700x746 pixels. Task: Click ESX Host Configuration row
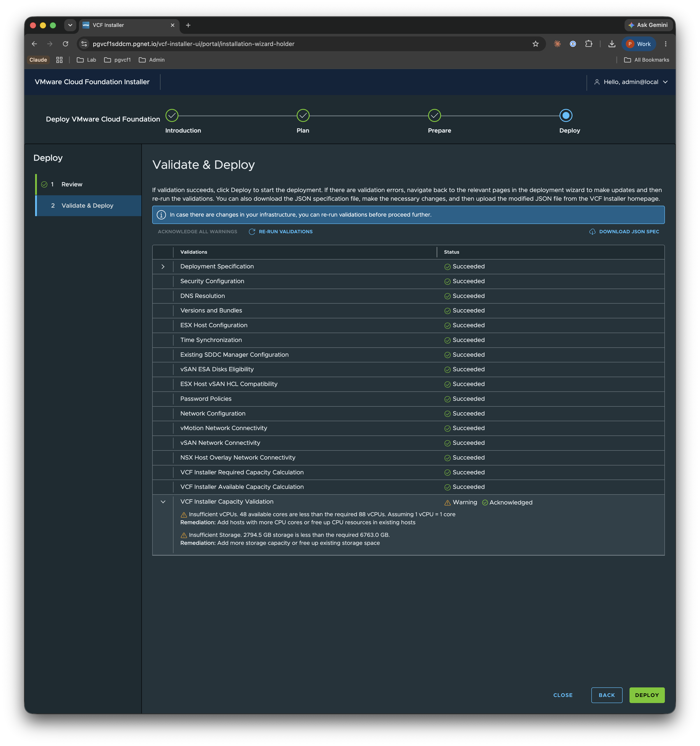tap(408, 325)
